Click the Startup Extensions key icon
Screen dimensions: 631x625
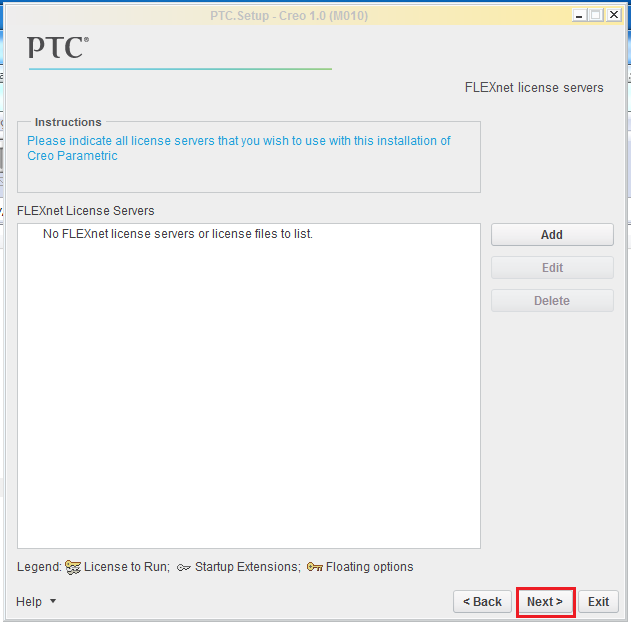tap(184, 568)
